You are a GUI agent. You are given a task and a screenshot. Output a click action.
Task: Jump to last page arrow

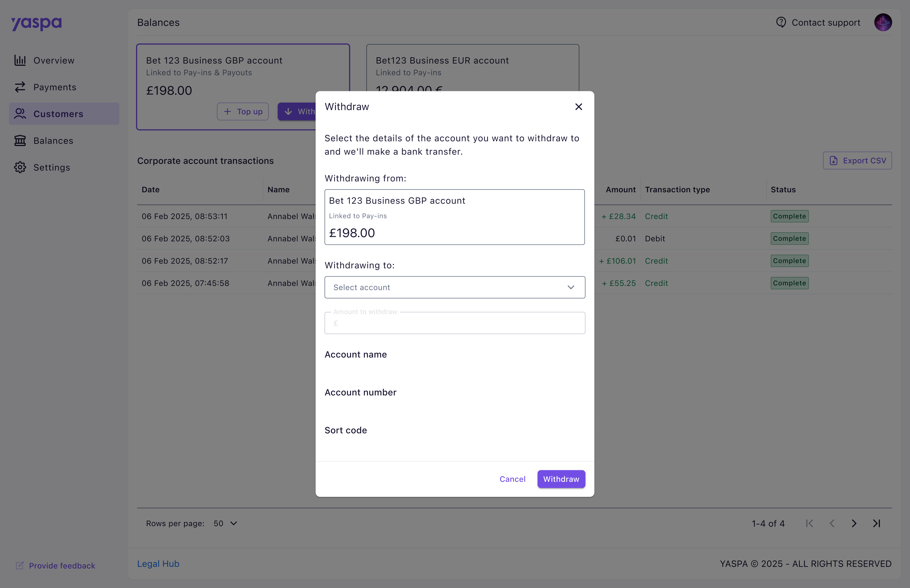click(x=876, y=524)
